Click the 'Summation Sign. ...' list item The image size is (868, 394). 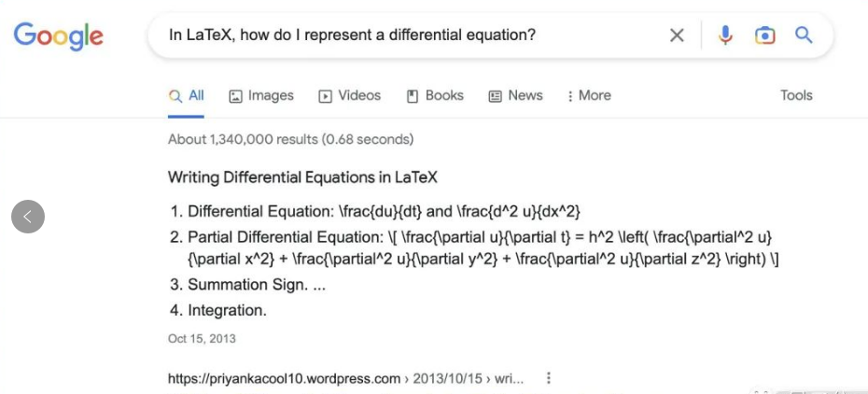pyautogui.click(x=257, y=285)
